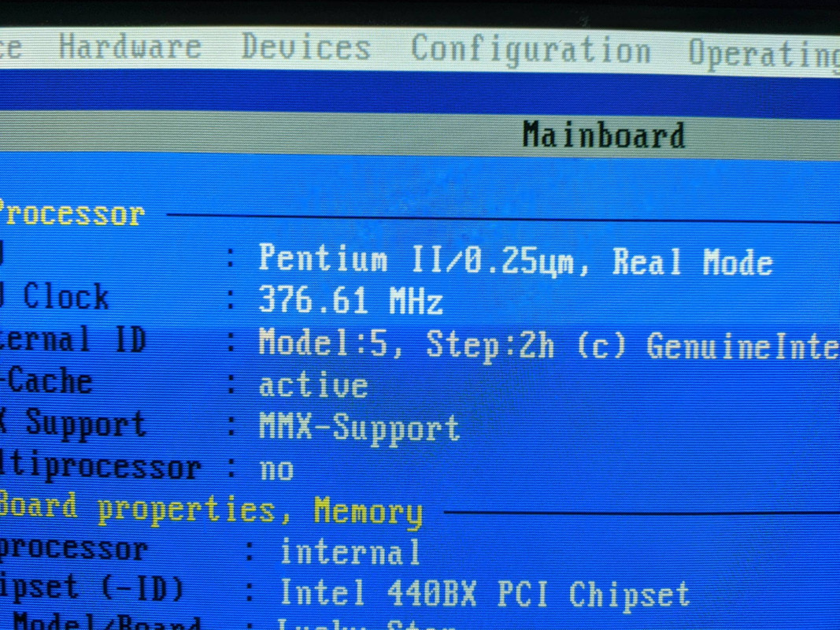Open the Hardware menu
Screen dimensions: 840x630
[130, 46]
